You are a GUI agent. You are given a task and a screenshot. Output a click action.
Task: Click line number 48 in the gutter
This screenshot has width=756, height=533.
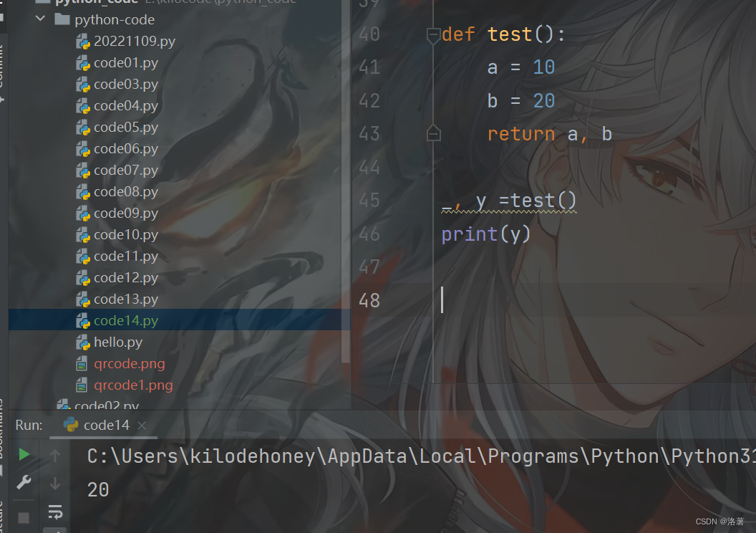pos(369,300)
